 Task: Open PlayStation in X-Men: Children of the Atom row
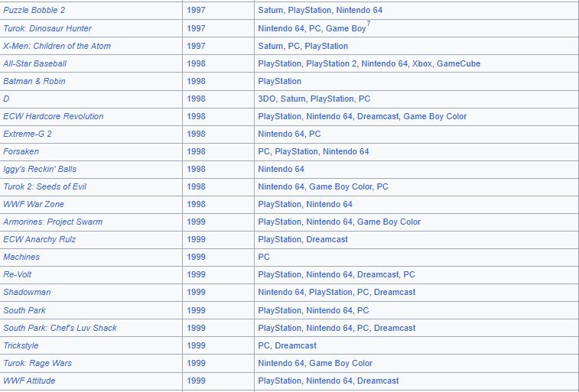point(327,46)
